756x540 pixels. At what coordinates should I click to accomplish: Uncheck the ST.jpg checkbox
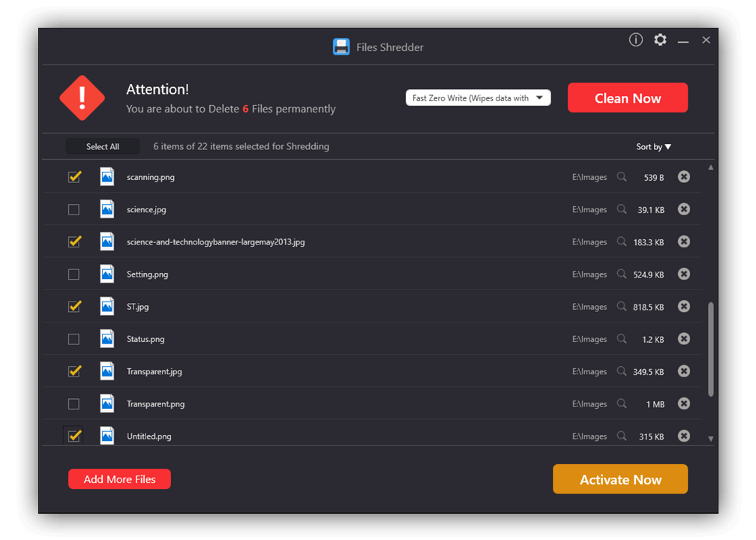73,306
